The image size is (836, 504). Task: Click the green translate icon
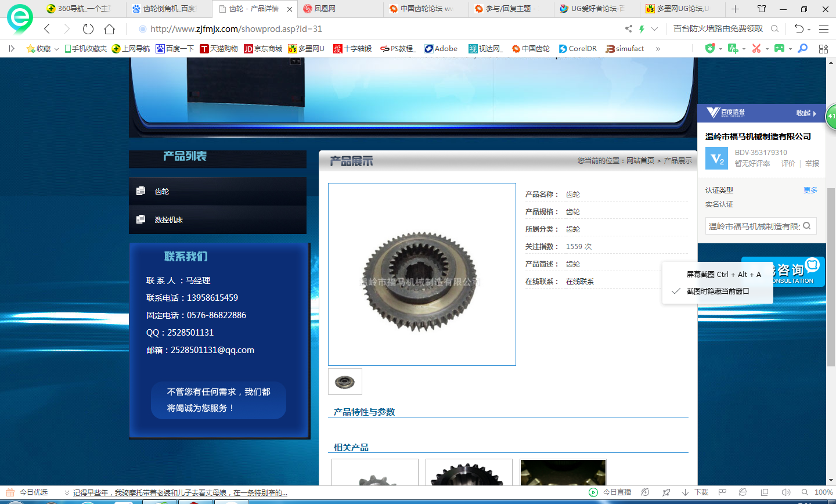733,49
